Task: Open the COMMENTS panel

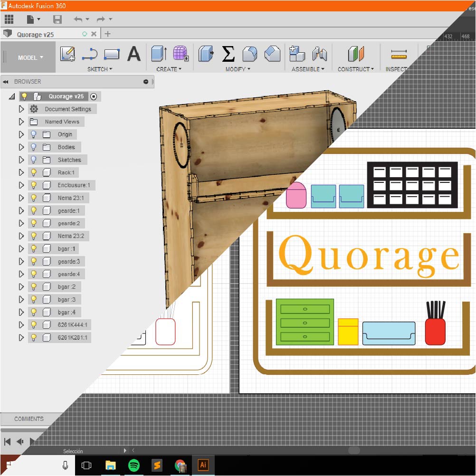Action: [29, 419]
